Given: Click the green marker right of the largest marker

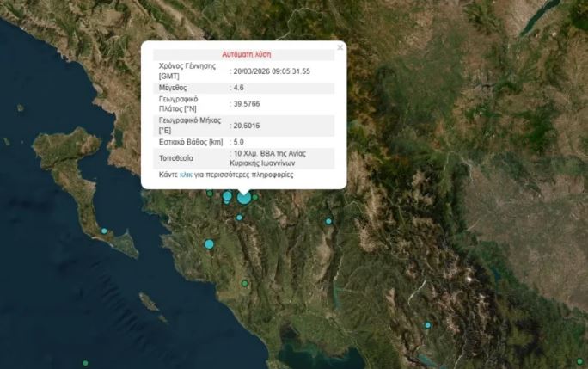Looking at the screenshot, I should click(x=254, y=198).
